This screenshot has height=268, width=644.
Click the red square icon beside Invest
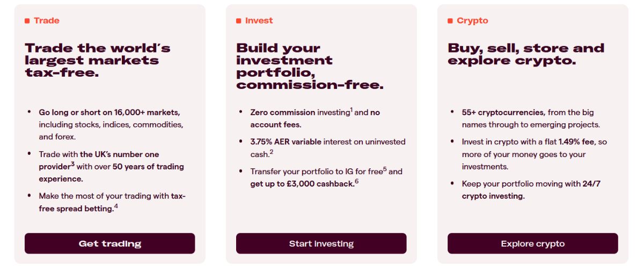239,21
